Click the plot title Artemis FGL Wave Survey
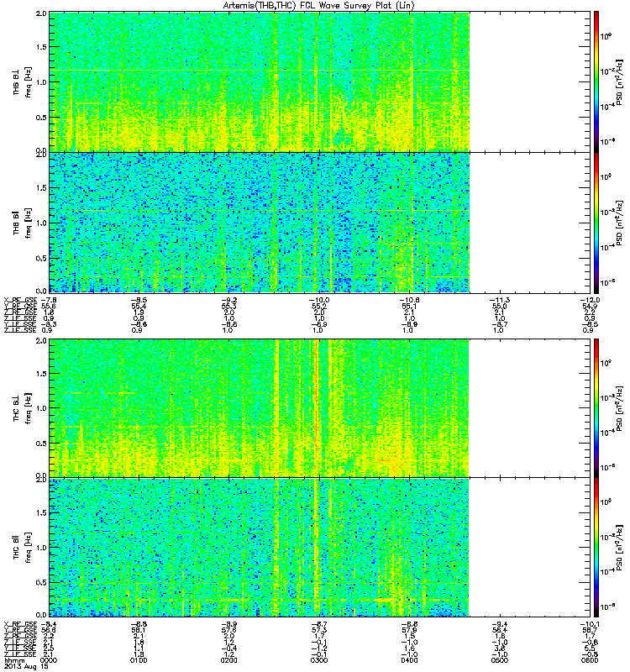 [319, 6]
